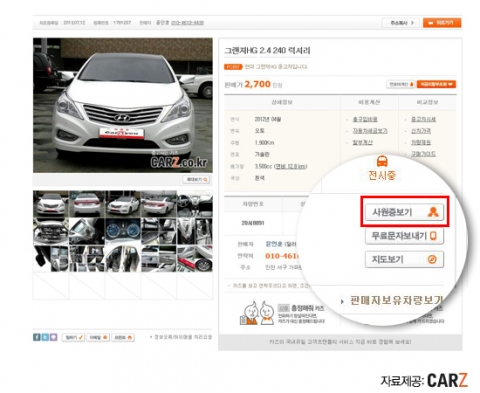The width and height of the screenshot is (480, 393).
Task: Click the orange 전시중 bus icon
Action: 382,161
